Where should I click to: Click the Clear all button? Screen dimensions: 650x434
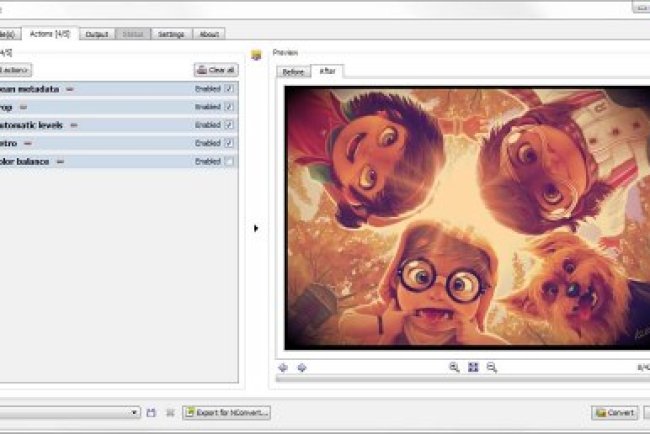pos(216,70)
